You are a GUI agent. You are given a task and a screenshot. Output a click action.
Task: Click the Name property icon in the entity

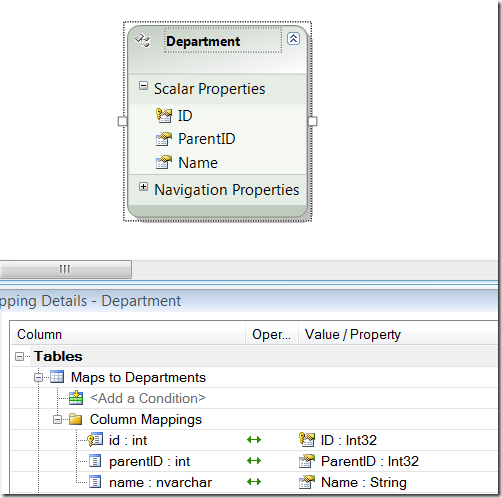pos(164,162)
